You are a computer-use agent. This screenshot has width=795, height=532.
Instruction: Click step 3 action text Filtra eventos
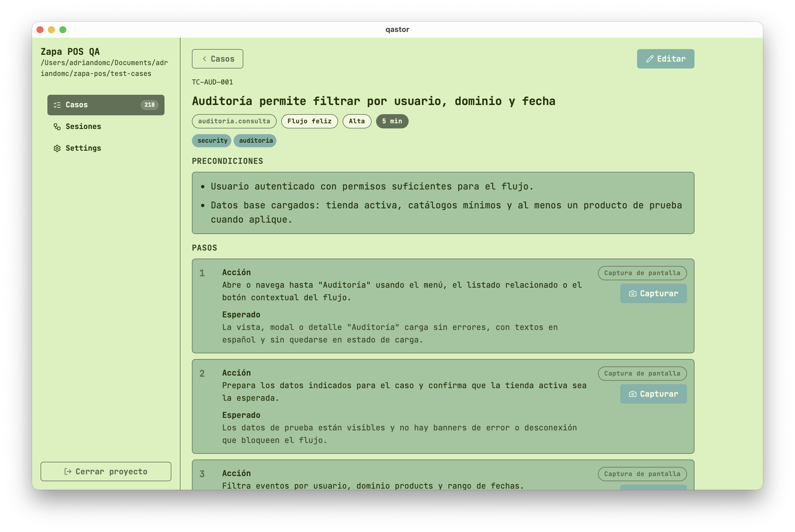pos(373,485)
